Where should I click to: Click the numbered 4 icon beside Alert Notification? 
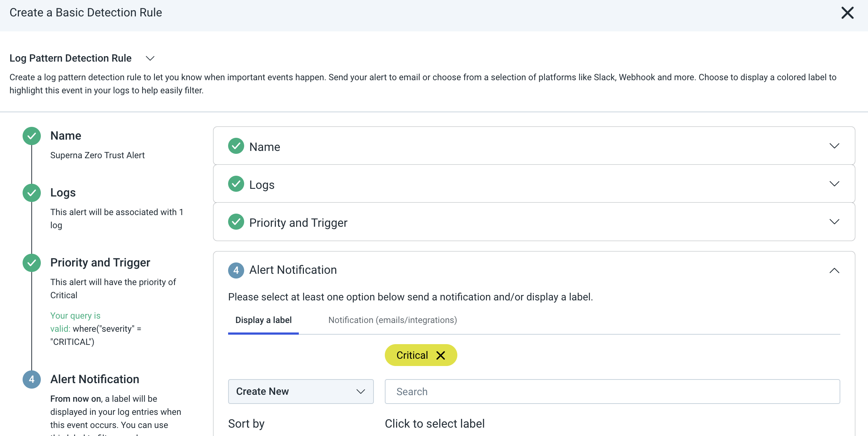(236, 270)
